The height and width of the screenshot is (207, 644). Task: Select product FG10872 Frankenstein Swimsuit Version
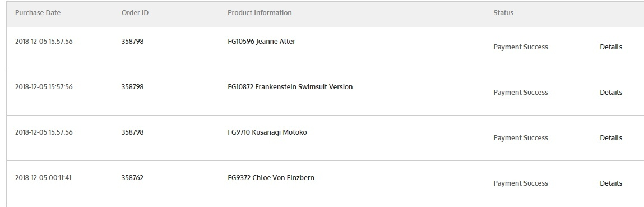[290, 86]
